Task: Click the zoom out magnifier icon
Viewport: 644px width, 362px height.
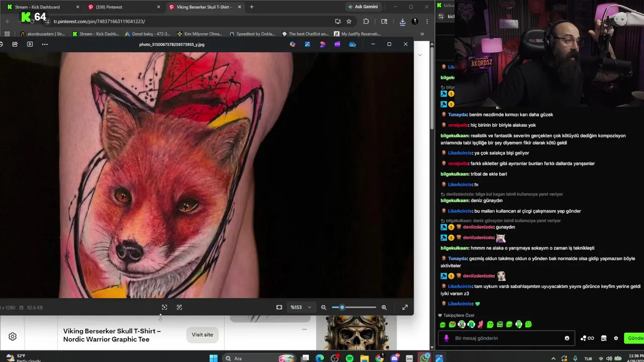Action: point(324,307)
